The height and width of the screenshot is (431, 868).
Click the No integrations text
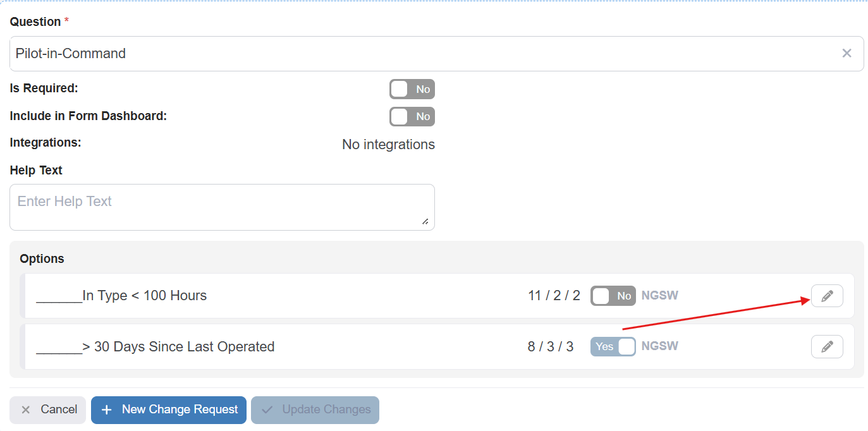pyautogui.click(x=388, y=145)
